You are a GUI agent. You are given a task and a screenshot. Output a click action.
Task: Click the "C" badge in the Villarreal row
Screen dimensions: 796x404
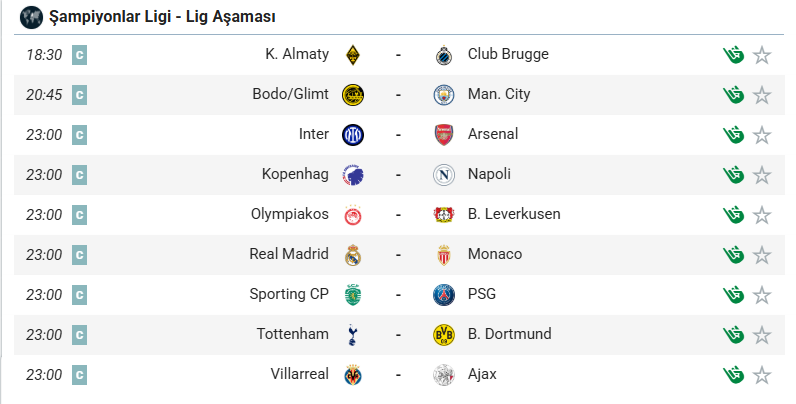pos(80,375)
